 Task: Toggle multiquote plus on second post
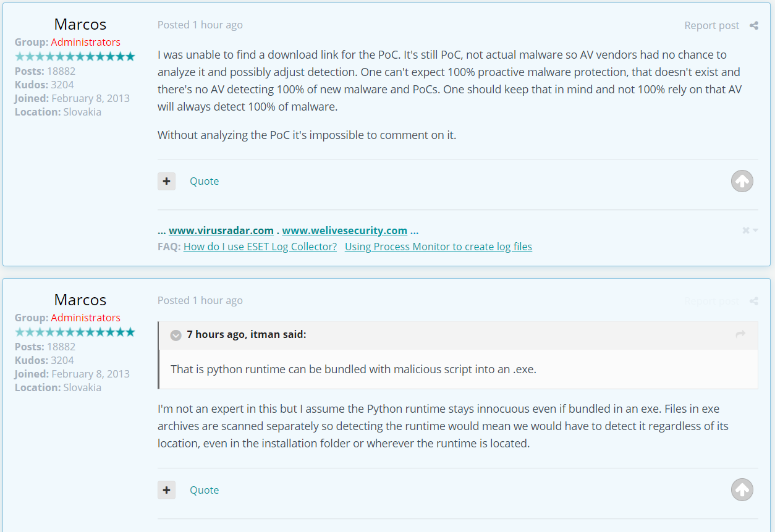(x=166, y=490)
